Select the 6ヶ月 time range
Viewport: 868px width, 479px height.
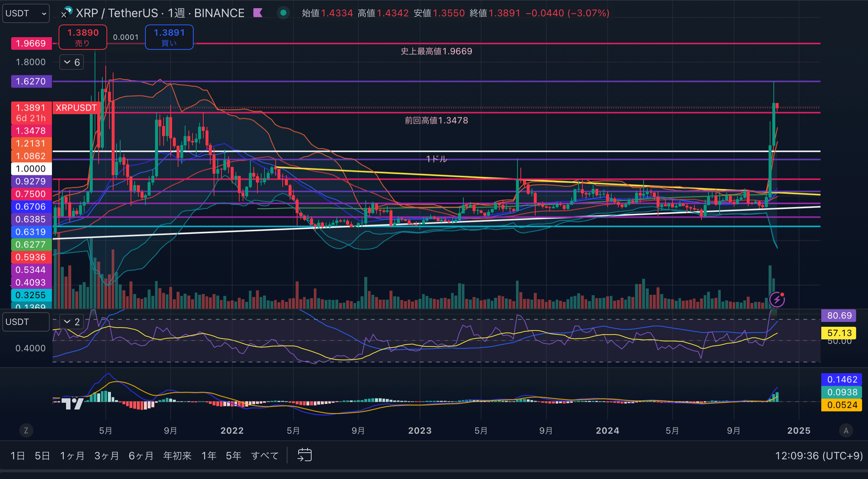[141, 456]
